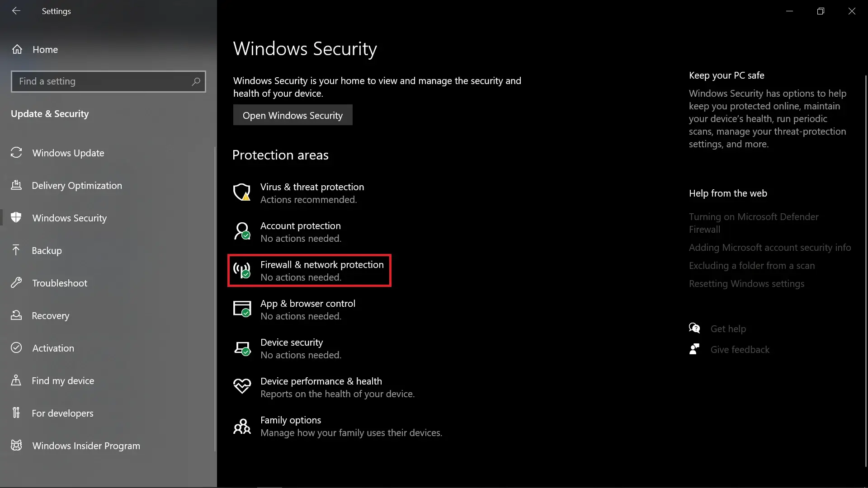Click the App & browser control icon
The width and height of the screenshot is (868, 488).
click(x=241, y=309)
